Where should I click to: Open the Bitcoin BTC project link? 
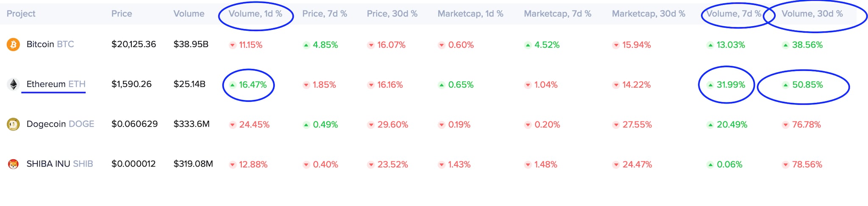[50, 44]
